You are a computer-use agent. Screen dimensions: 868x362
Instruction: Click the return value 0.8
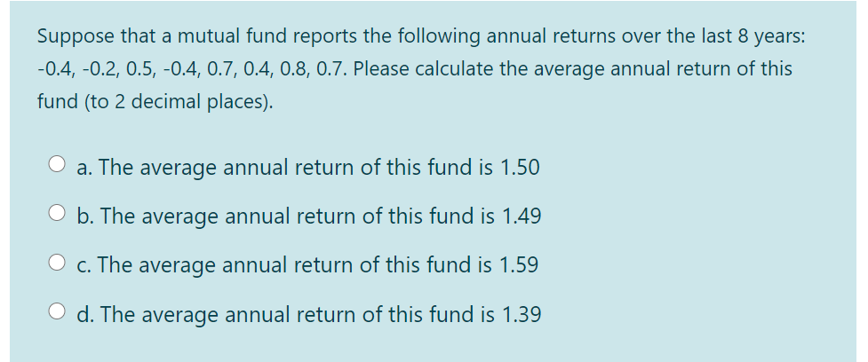pos(291,69)
